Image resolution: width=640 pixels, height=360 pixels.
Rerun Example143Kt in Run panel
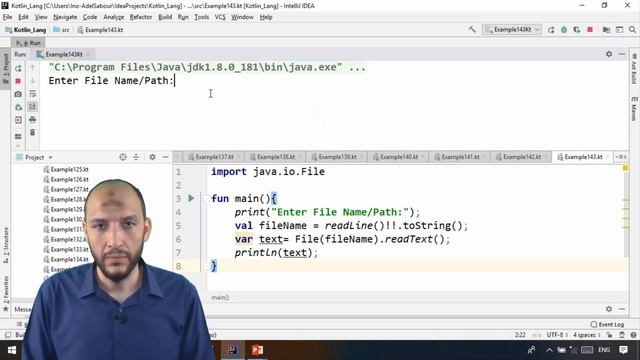pos(18,68)
